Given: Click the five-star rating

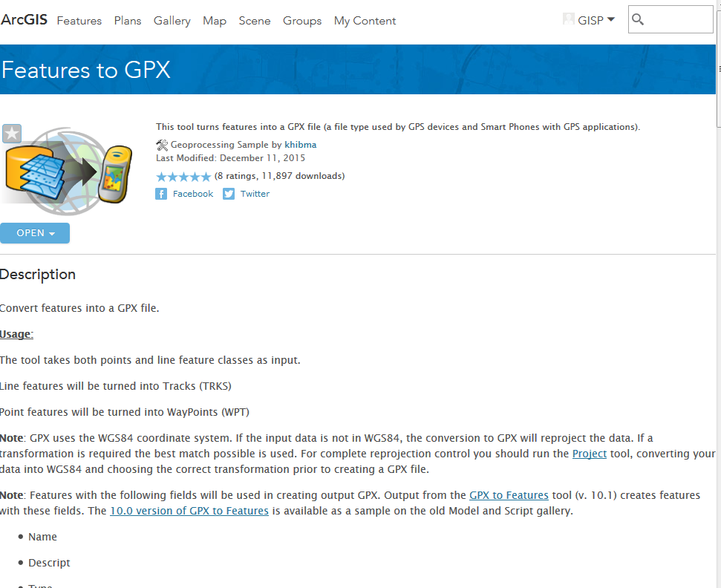Looking at the screenshot, I should pyautogui.click(x=183, y=177).
